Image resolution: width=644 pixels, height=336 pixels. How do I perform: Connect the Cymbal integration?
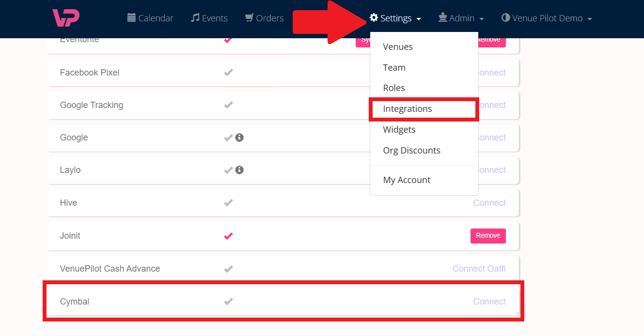pos(489,302)
